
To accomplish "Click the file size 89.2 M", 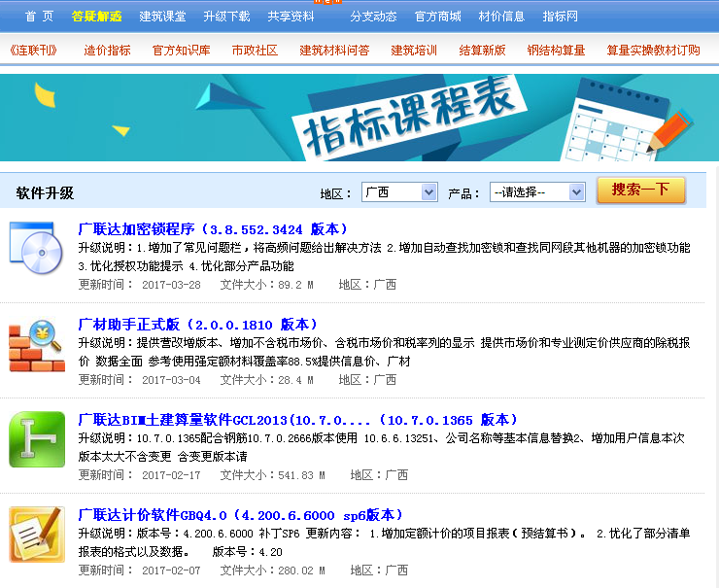I will [x=295, y=285].
